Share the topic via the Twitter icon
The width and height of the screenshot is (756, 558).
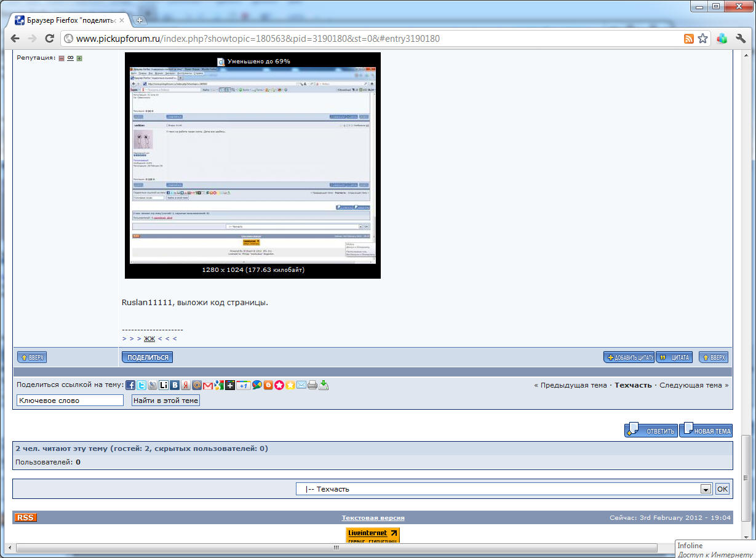[141, 385]
